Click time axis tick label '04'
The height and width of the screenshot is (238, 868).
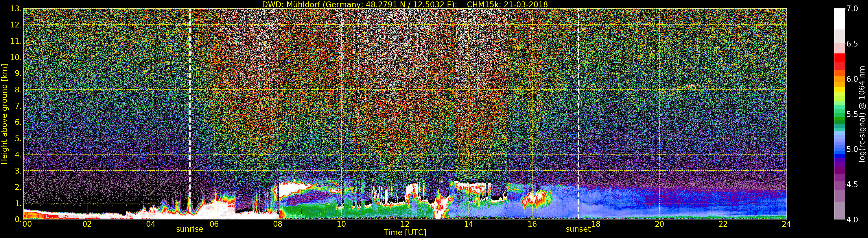coord(151,224)
